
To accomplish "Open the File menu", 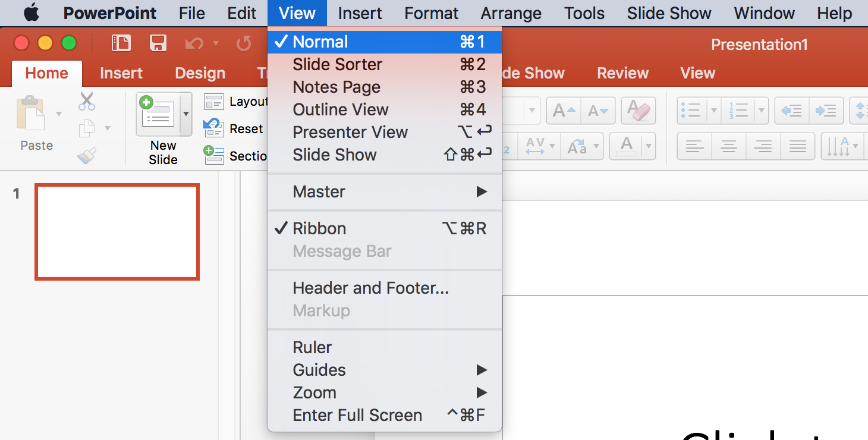I will point(191,13).
